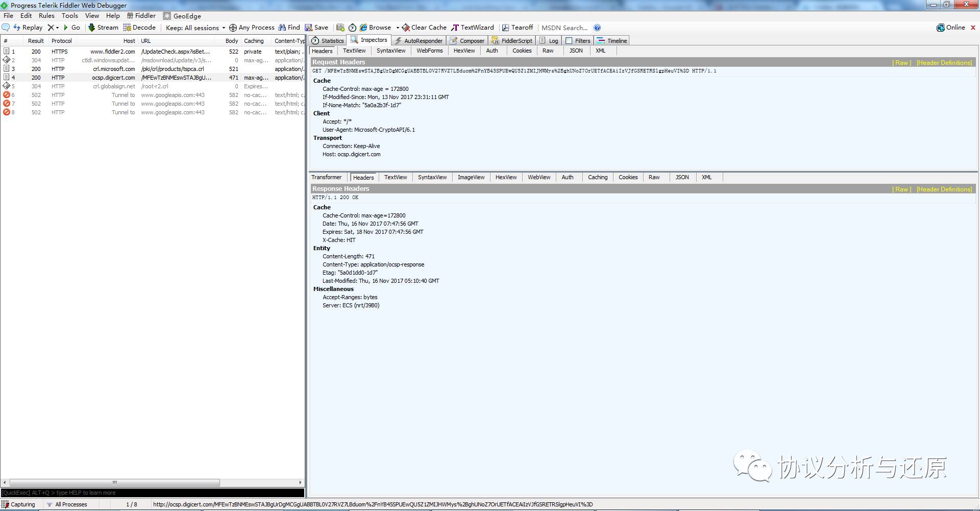Open TextWizard tool

pyautogui.click(x=473, y=28)
